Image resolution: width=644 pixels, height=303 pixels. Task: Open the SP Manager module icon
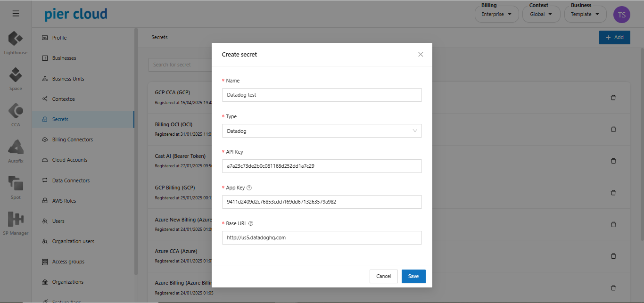coord(16,220)
